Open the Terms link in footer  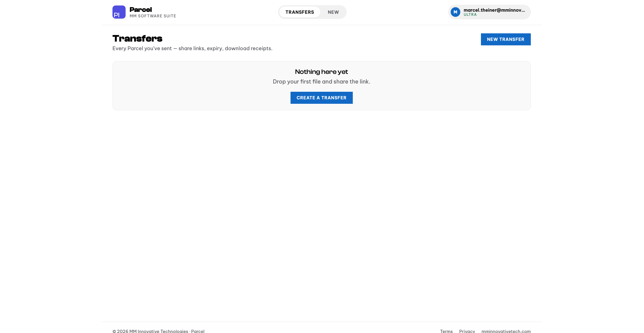point(446,331)
